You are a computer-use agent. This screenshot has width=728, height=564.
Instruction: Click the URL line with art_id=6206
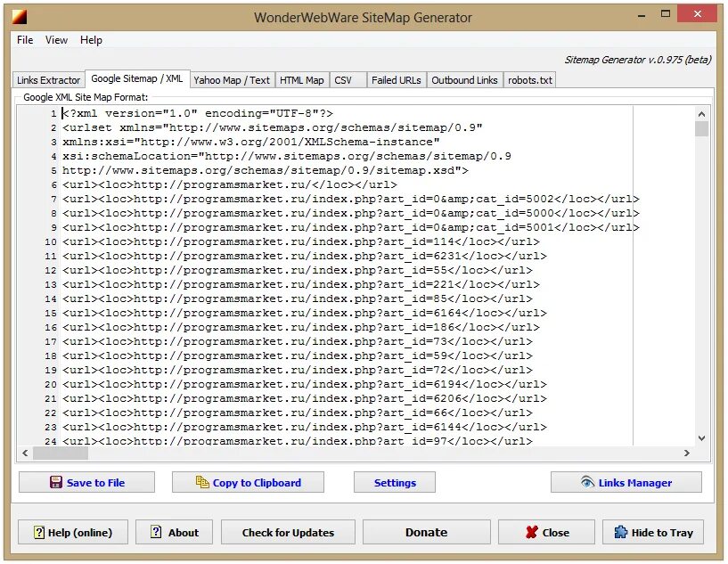[x=304, y=398]
